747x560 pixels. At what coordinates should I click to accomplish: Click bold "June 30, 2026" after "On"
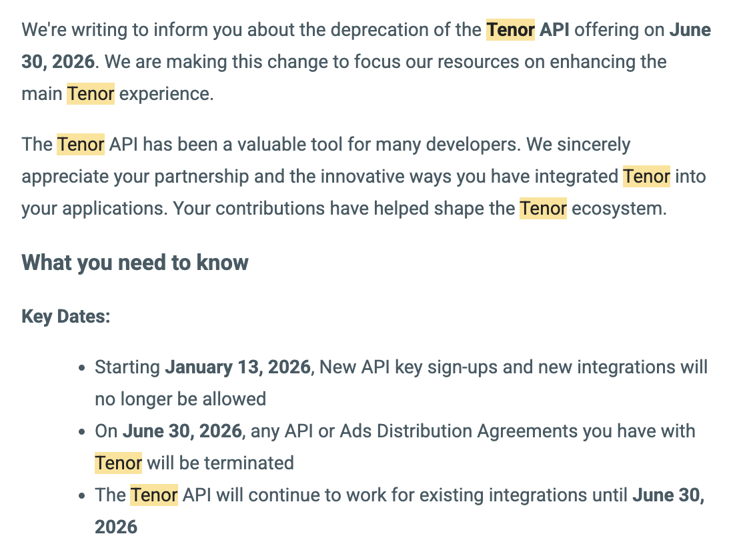click(x=182, y=431)
